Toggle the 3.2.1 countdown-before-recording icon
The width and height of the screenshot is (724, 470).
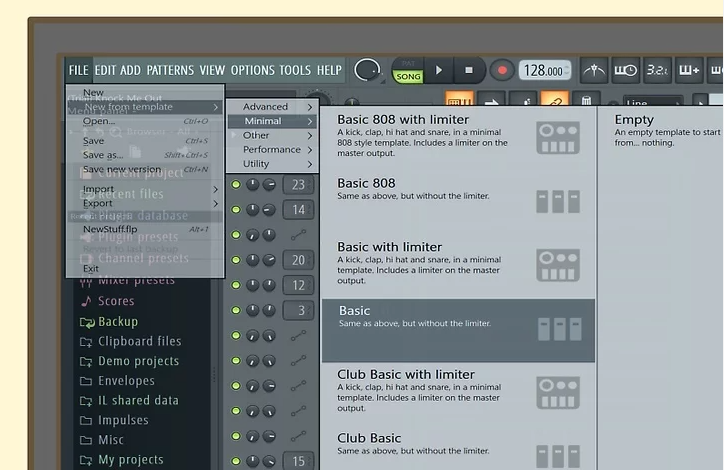tap(657, 70)
